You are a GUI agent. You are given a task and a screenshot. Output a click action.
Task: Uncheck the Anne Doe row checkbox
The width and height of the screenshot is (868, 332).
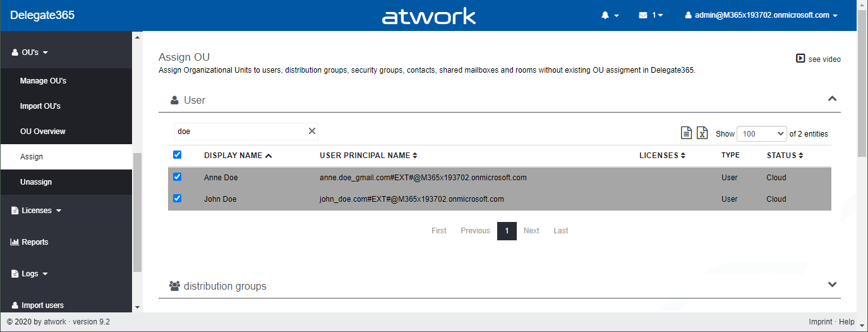pos(177,177)
